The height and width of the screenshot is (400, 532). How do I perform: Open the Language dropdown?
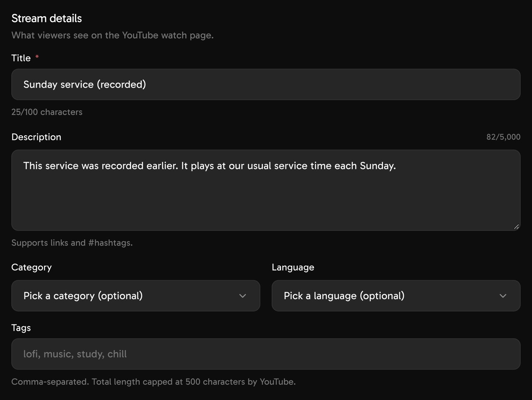coord(396,296)
